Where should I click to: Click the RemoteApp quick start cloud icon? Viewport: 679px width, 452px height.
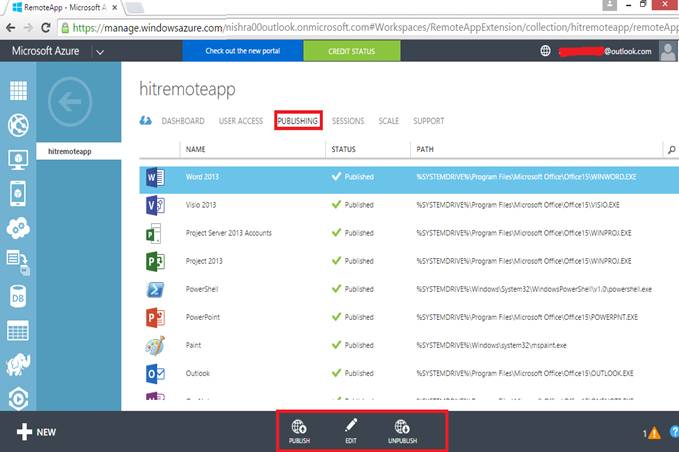[x=146, y=121]
